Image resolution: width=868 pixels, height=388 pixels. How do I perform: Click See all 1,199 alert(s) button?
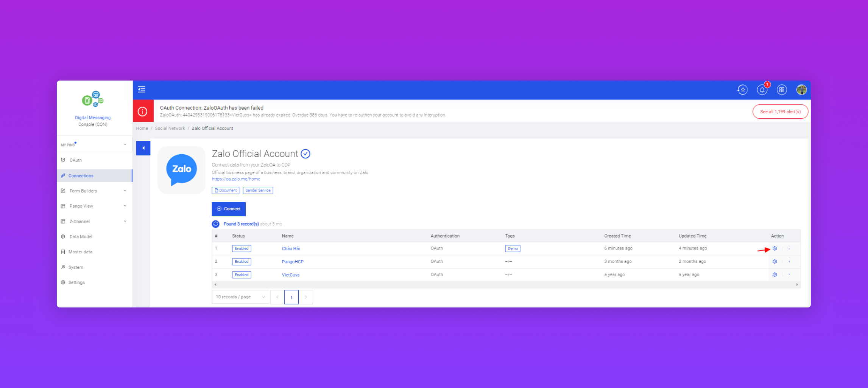click(780, 112)
